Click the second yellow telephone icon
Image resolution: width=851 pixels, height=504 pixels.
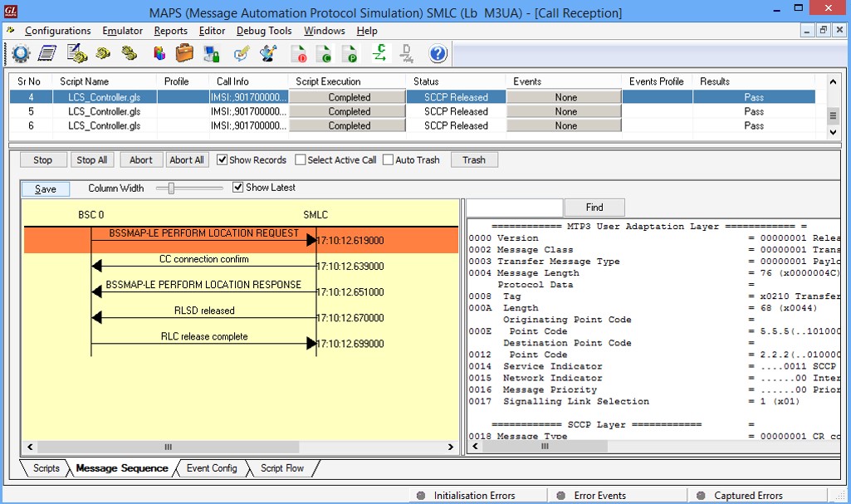coord(130,53)
